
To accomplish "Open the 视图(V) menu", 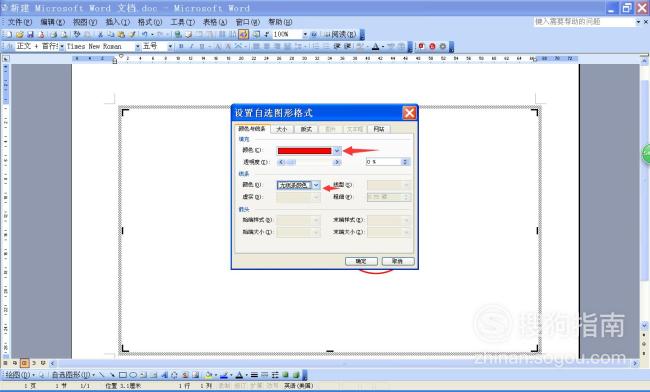I will tap(85, 22).
